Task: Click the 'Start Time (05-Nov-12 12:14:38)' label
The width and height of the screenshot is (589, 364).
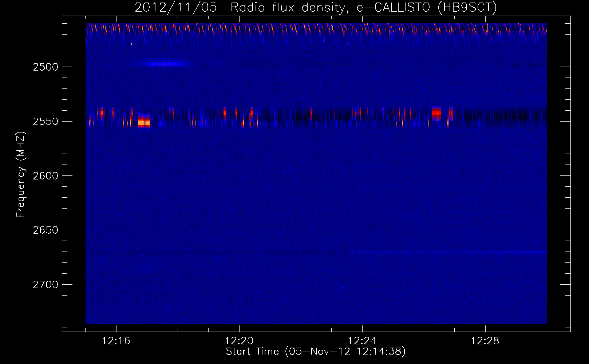Action: (x=316, y=352)
